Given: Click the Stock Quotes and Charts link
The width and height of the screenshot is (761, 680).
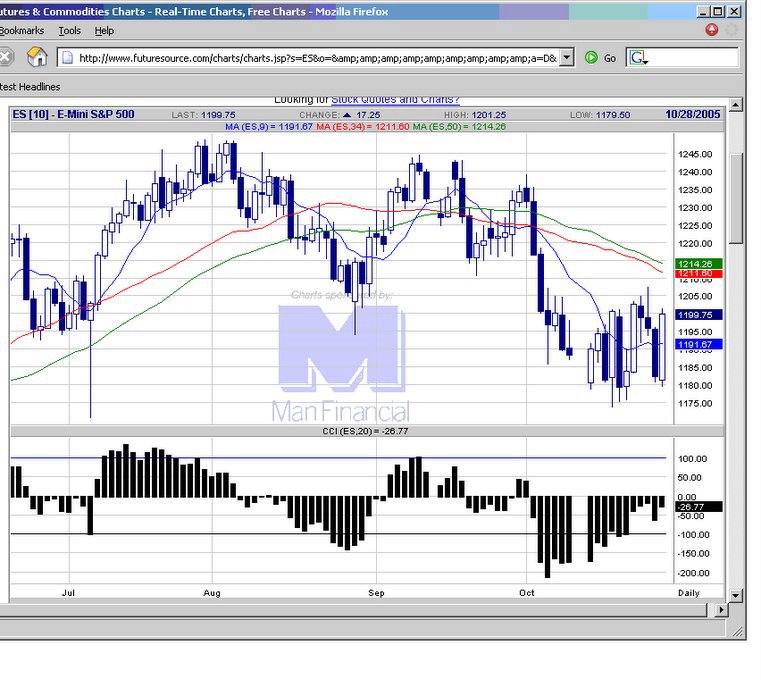Looking at the screenshot, I should pos(395,100).
